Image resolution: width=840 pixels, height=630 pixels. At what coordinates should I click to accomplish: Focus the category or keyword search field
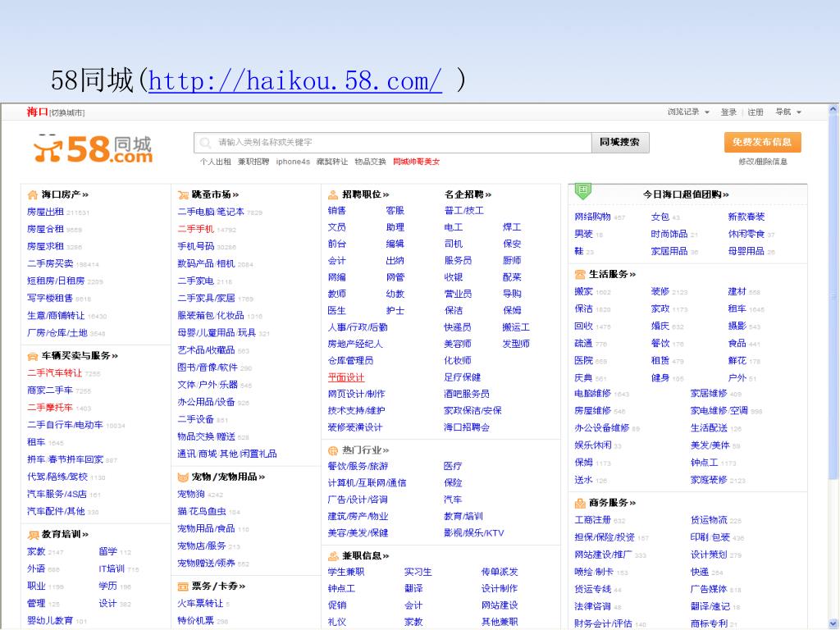tap(393, 143)
